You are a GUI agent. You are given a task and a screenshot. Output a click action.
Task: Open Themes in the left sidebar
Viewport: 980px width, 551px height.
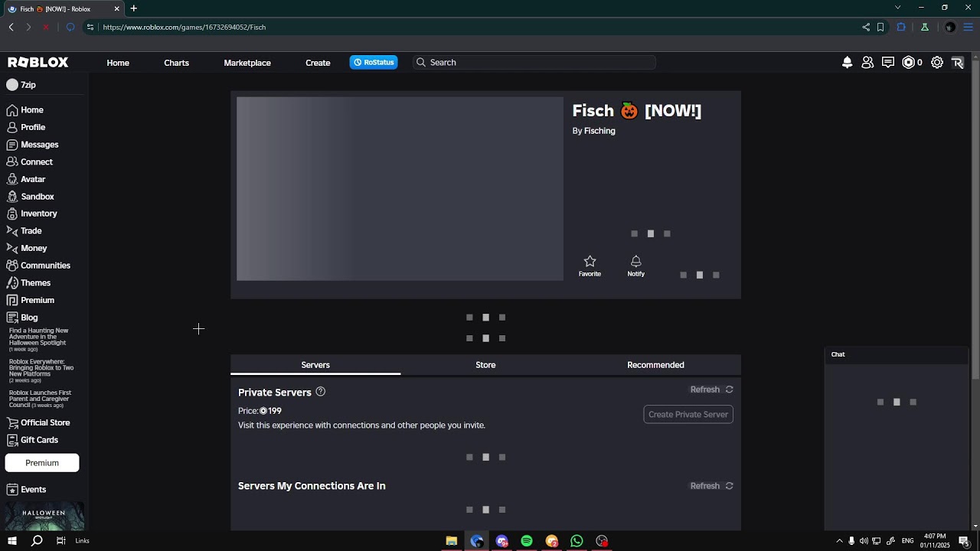[29, 283]
